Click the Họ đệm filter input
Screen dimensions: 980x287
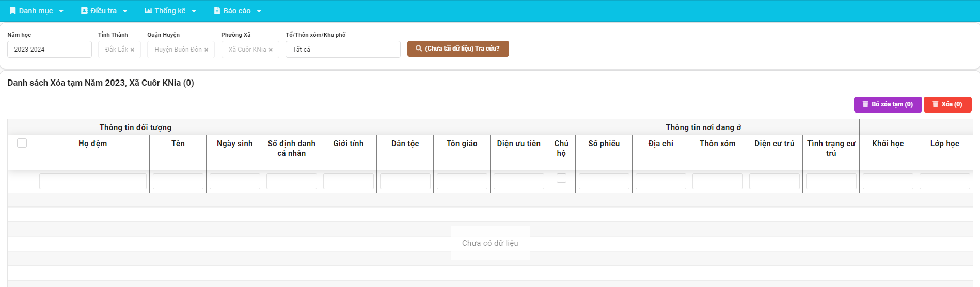point(93,182)
